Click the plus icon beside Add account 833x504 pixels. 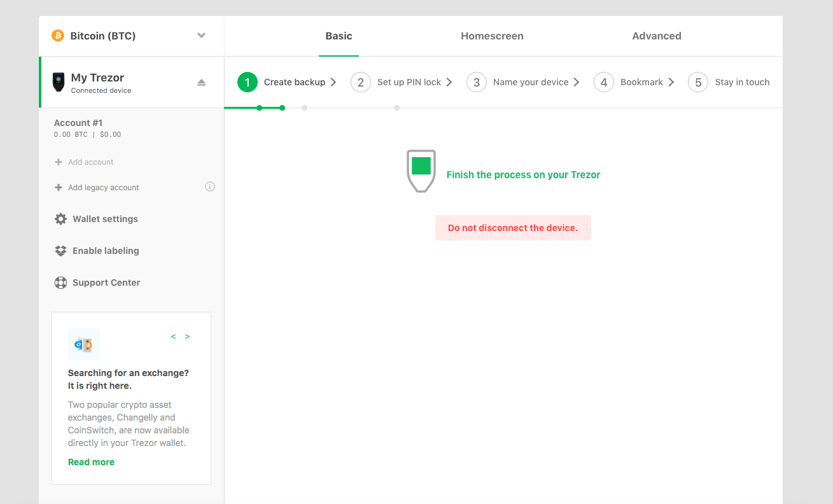click(x=59, y=162)
